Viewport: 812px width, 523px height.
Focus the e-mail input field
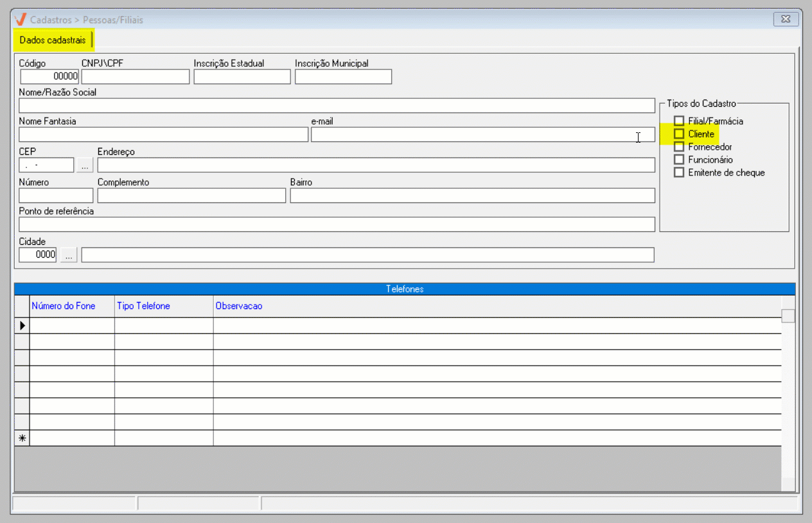pos(483,134)
